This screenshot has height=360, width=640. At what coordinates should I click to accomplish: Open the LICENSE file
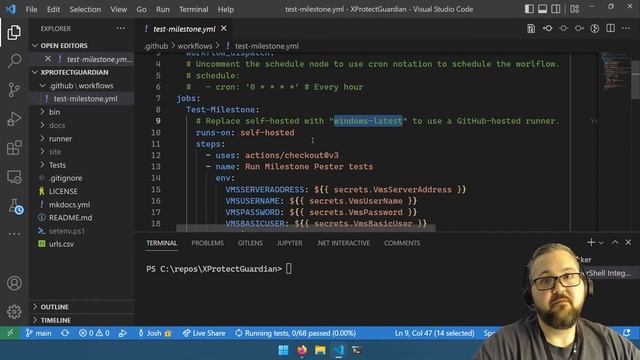click(63, 191)
